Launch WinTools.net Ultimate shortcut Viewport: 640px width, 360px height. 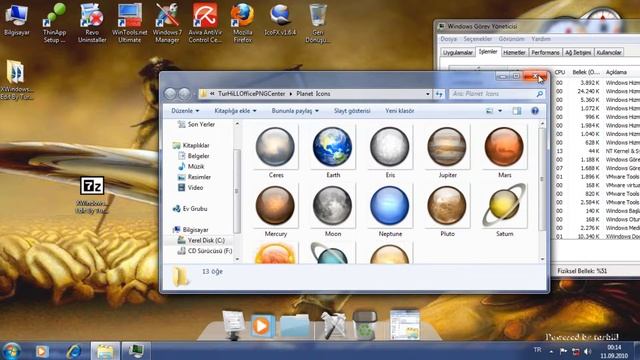click(129, 22)
